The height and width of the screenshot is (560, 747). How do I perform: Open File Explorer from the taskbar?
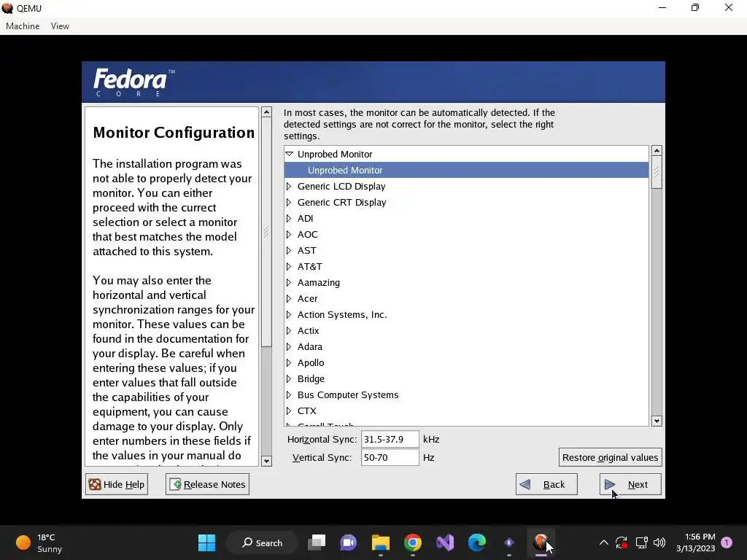pos(381,542)
